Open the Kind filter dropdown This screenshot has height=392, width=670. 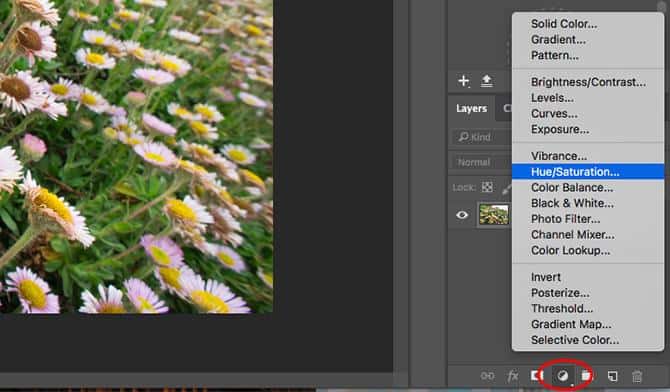tap(482, 137)
